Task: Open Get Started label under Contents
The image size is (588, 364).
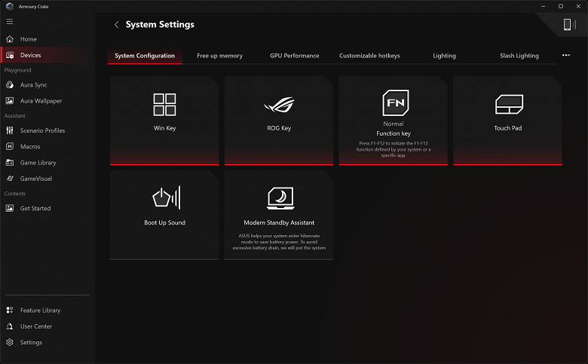Action: [x=35, y=209]
